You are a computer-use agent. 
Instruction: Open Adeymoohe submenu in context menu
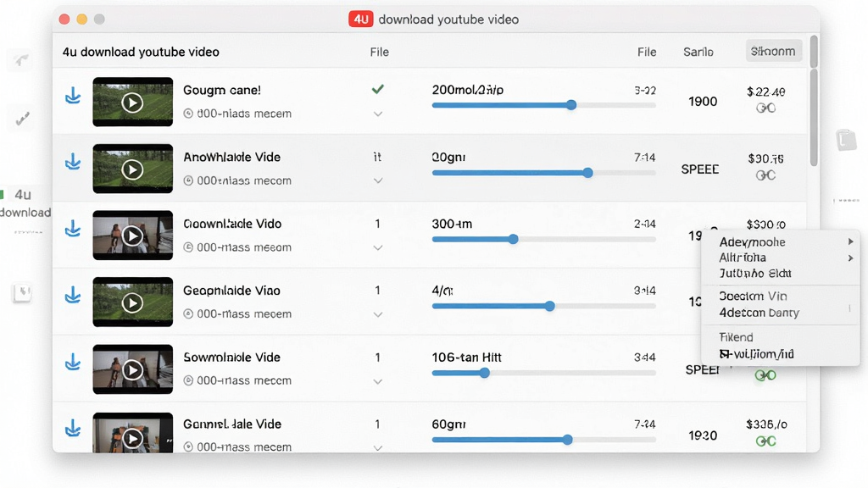pos(781,241)
